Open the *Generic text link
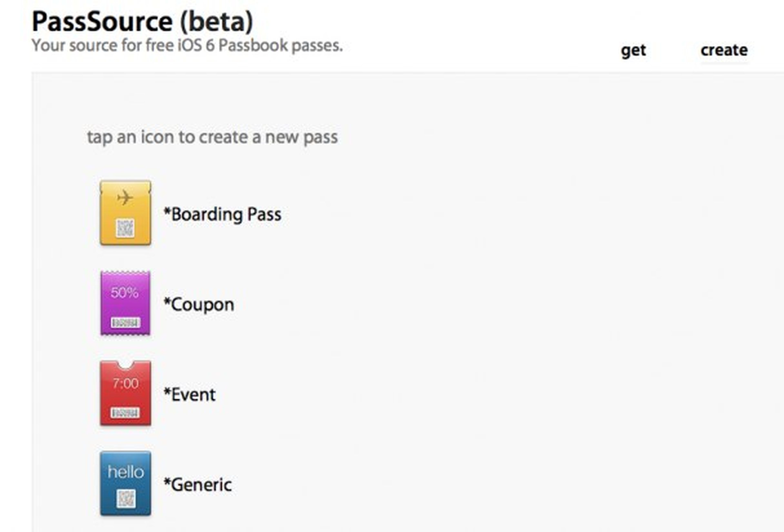Viewport: 784px width, 532px height. tap(197, 485)
